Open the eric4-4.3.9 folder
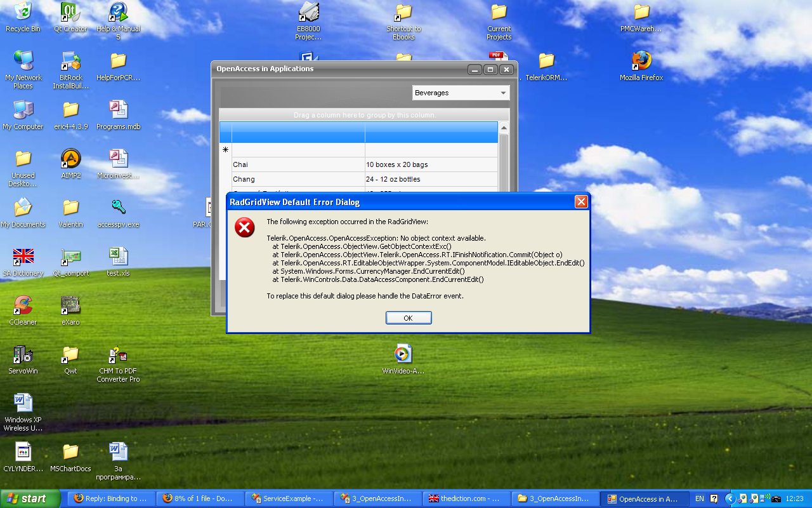 (x=70, y=115)
